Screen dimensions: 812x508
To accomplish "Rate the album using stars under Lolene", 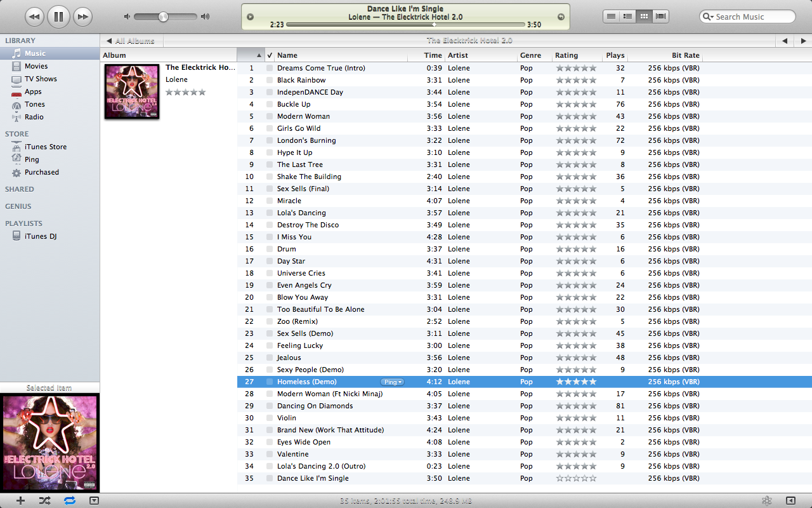I will tap(186, 92).
